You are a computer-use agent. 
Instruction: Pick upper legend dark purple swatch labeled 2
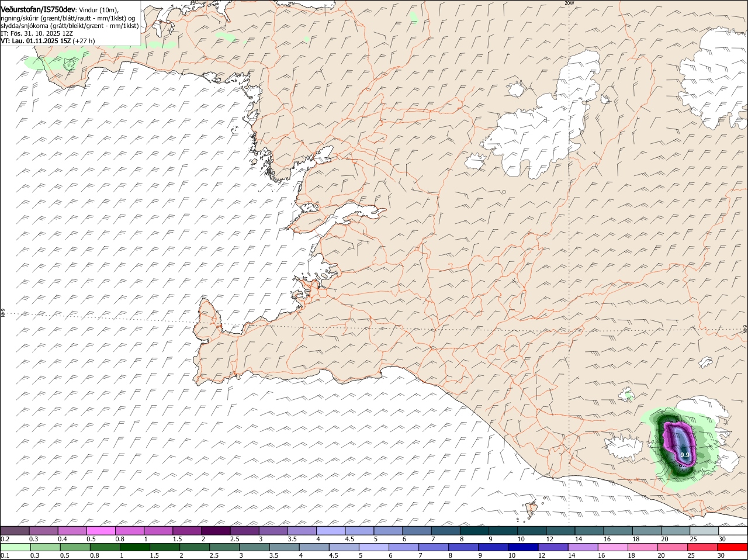tap(216, 530)
